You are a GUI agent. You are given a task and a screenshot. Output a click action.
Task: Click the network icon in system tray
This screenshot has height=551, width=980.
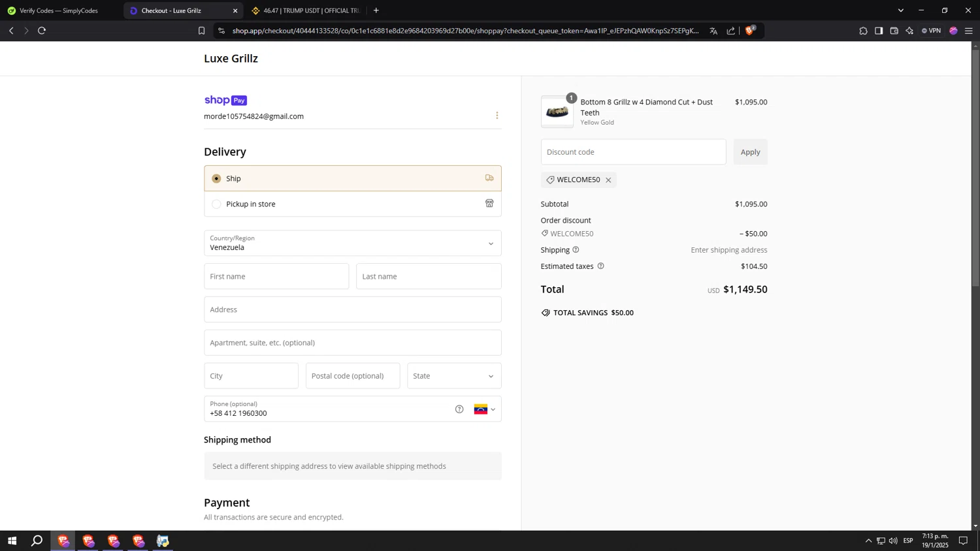click(881, 541)
